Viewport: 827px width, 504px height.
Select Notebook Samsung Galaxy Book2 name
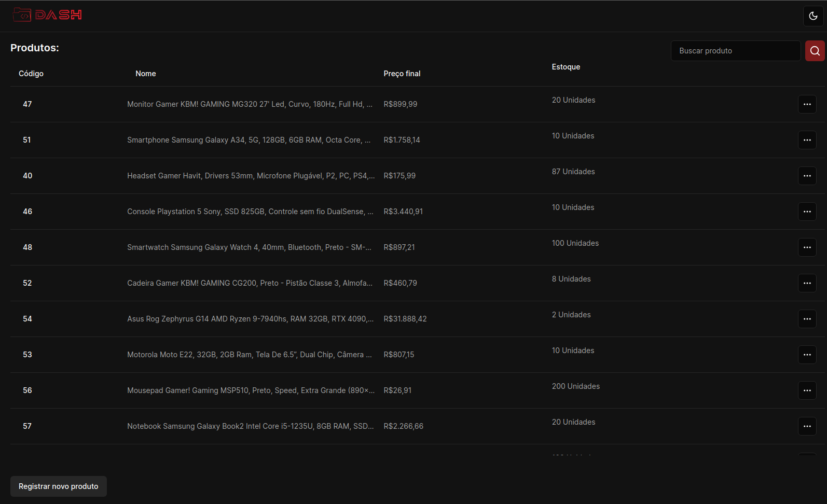(251, 426)
